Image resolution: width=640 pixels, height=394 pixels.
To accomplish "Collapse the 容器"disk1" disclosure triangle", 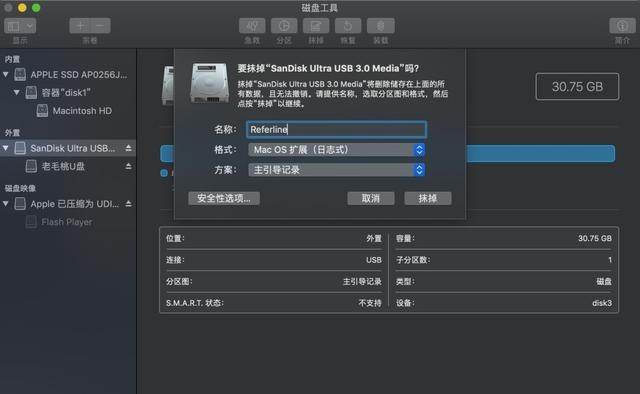I will pos(17,92).
